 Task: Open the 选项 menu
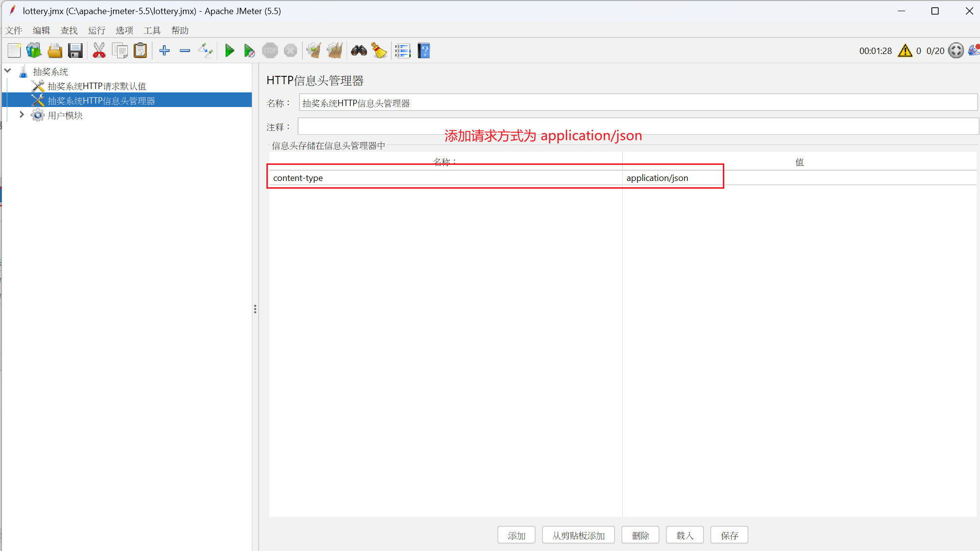coord(124,30)
